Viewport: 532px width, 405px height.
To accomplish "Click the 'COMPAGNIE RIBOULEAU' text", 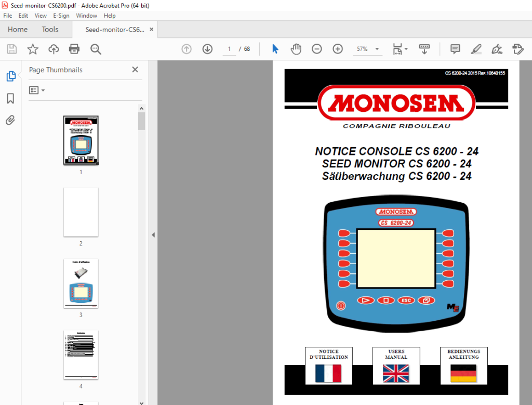I will (x=396, y=126).
